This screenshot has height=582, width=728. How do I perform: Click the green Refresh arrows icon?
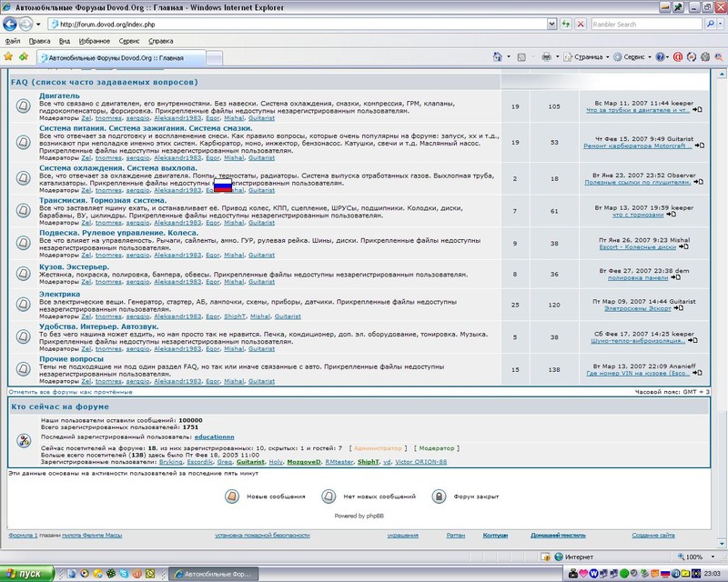pyautogui.click(x=565, y=25)
